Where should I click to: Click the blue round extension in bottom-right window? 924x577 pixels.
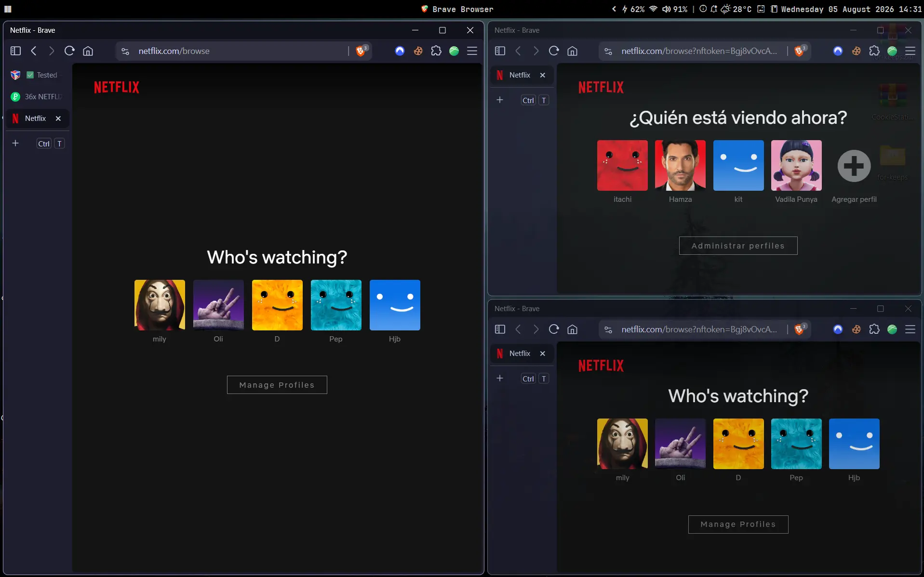[x=838, y=329]
